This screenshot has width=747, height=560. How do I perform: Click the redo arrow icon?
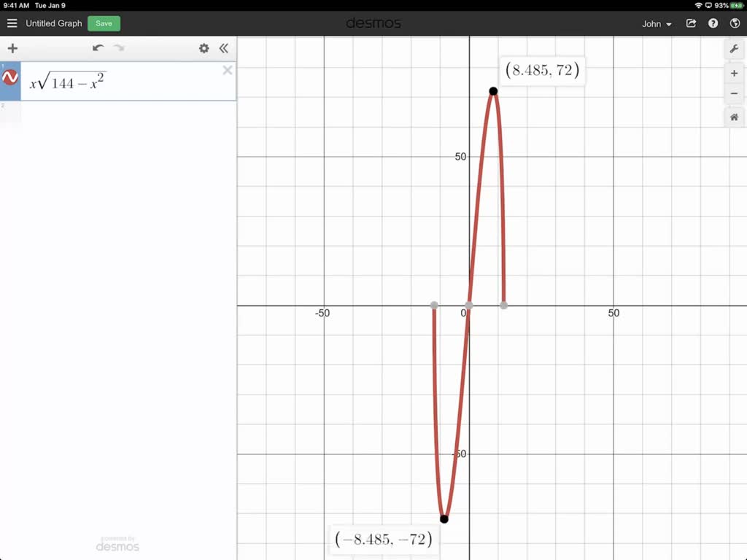pos(119,47)
